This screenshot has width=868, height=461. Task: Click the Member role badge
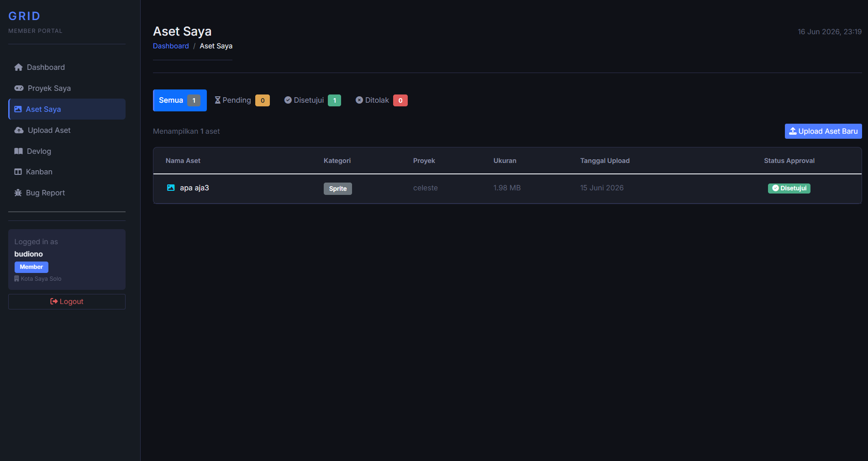pyautogui.click(x=32, y=267)
